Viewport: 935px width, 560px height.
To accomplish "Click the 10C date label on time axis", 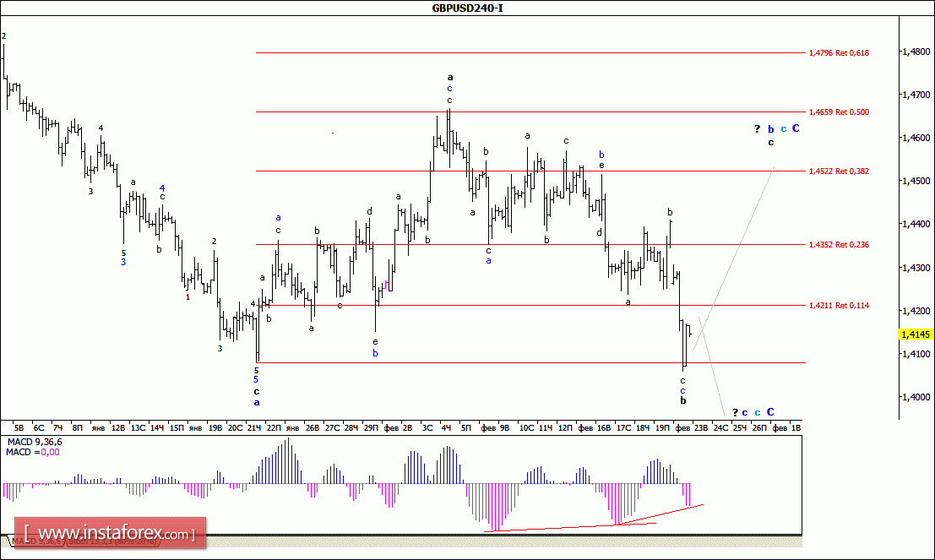I will [526, 428].
